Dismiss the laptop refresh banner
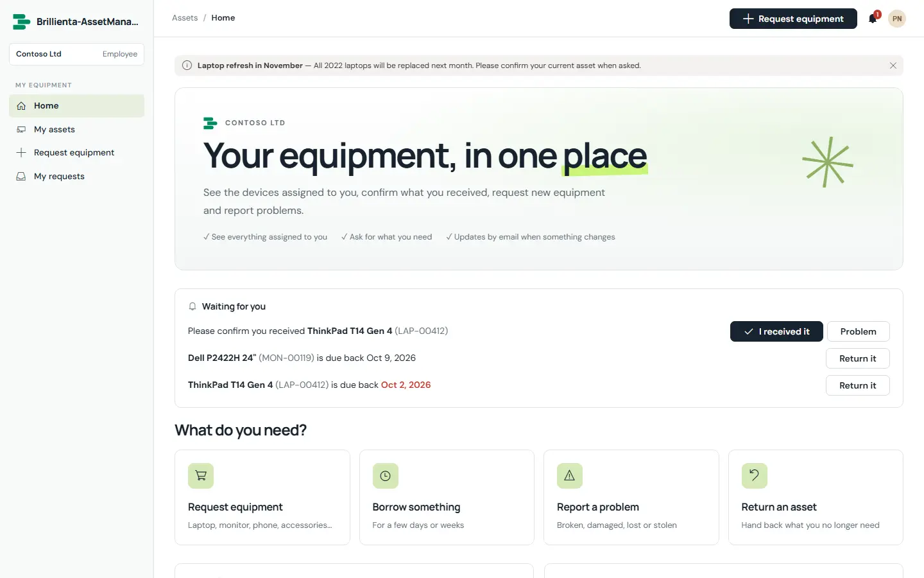The height and width of the screenshot is (578, 924). click(893, 66)
